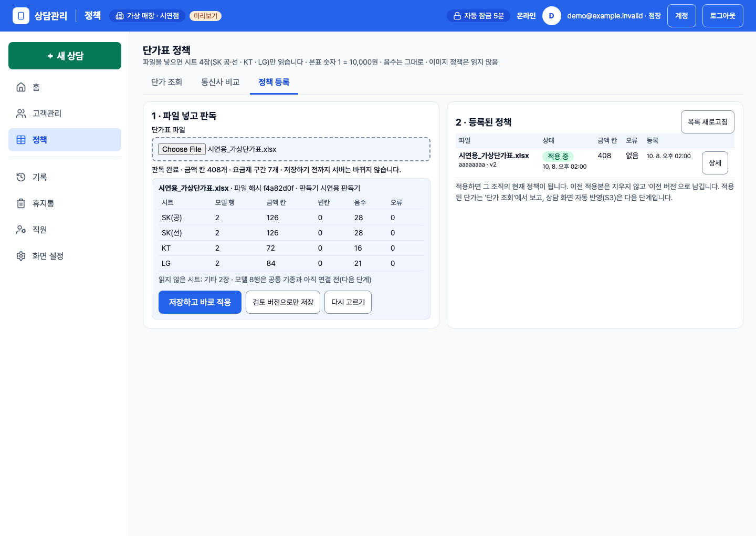The image size is (756, 536).
Task: Click the 없음 error value in registered list
Action: click(x=632, y=156)
